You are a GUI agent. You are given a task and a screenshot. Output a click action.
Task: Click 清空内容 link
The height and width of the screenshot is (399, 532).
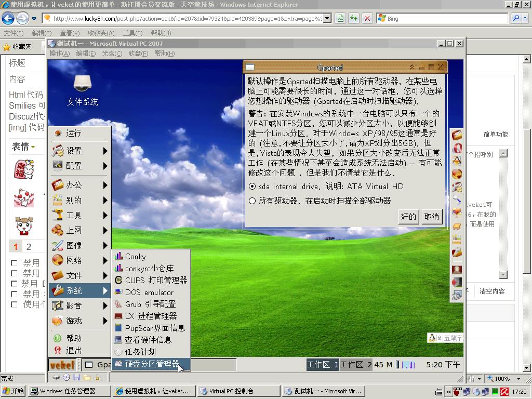coord(492,291)
